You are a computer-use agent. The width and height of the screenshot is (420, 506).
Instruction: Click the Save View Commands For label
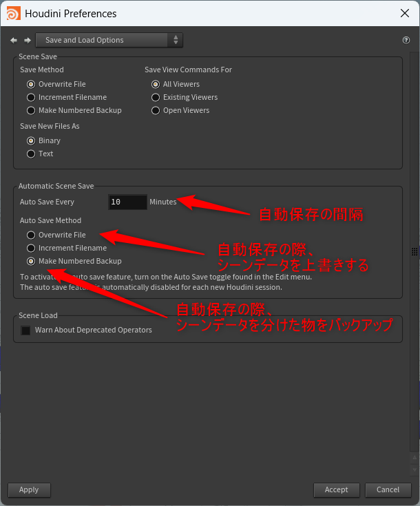tap(188, 70)
